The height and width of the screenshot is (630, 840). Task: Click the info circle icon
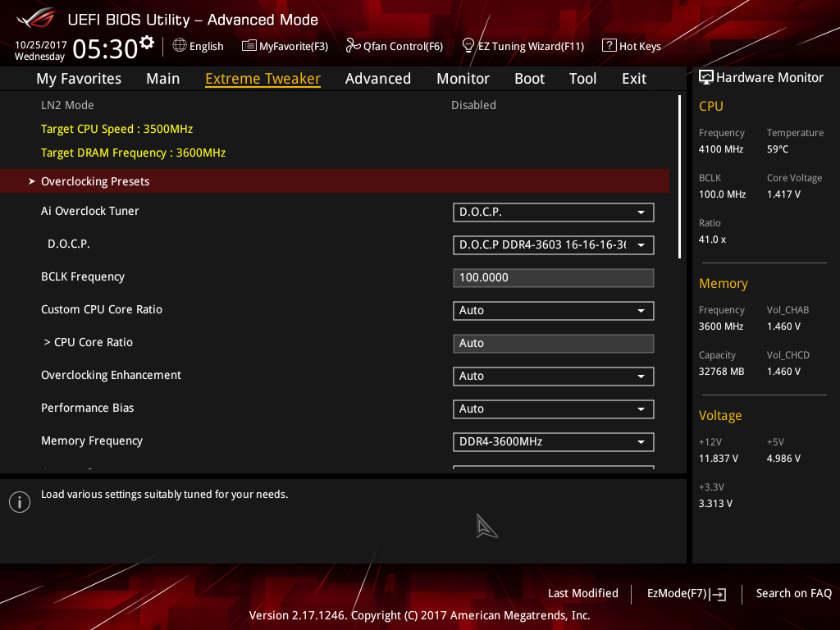[20, 502]
